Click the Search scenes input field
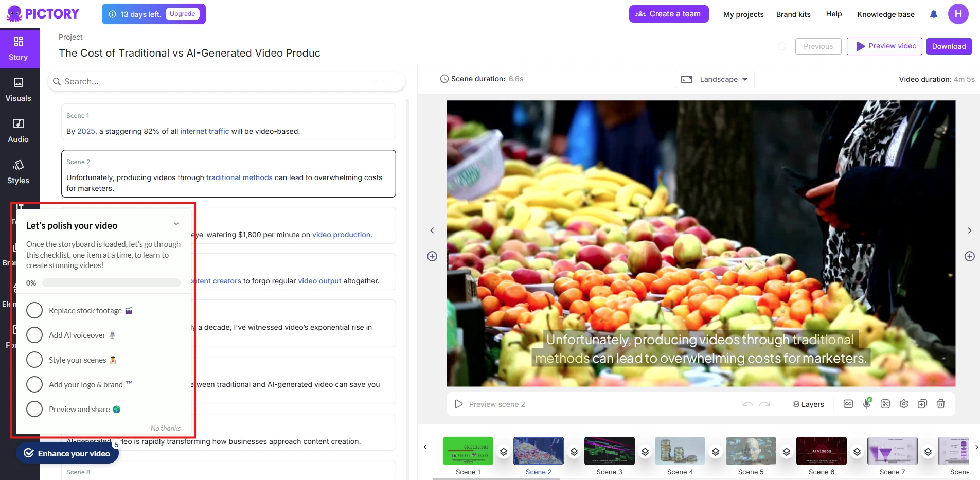Image resolution: width=980 pixels, height=480 pixels. pos(226,81)
